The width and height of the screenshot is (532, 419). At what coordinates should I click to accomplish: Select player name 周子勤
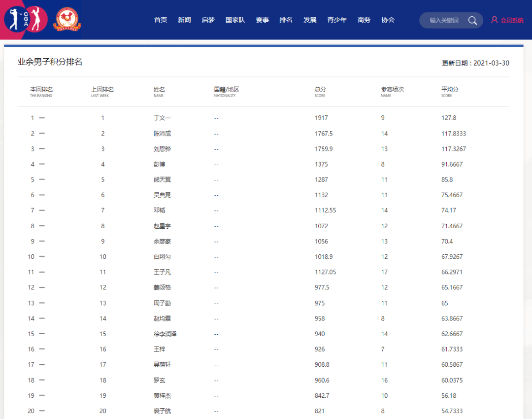pos(162,303)
